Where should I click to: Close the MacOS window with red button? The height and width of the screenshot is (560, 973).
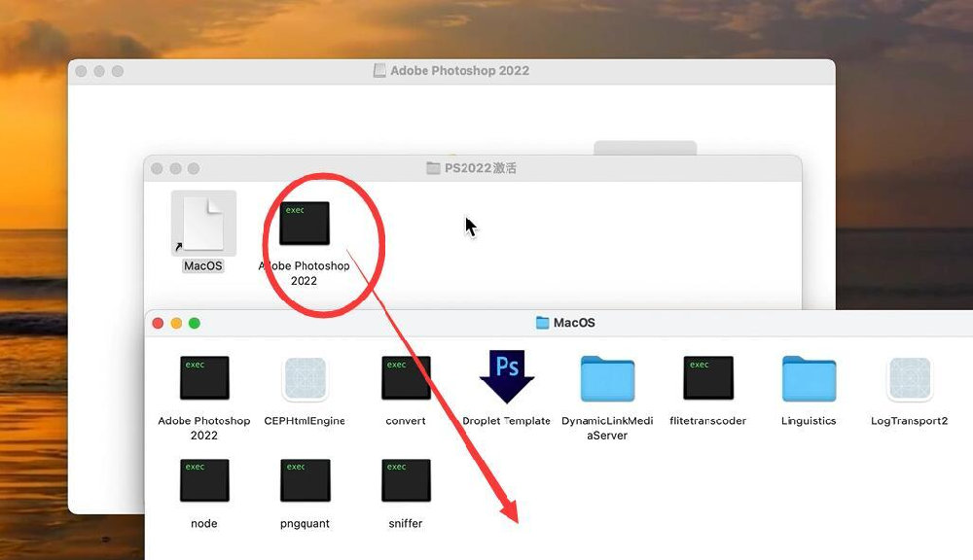(158, 323)
